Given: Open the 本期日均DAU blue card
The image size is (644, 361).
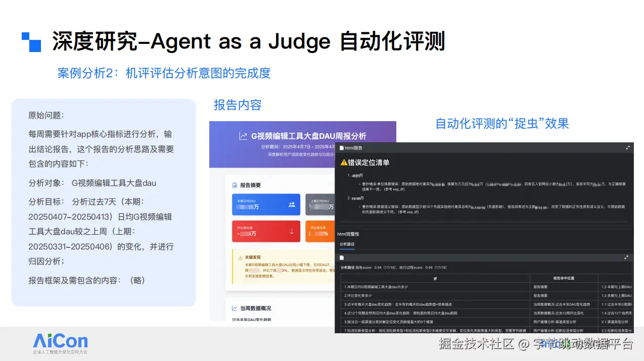Looking at the screenshot, I should 266,204.
